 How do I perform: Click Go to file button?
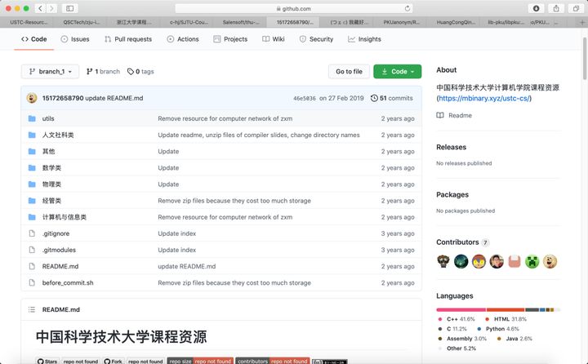pos(350,72)
